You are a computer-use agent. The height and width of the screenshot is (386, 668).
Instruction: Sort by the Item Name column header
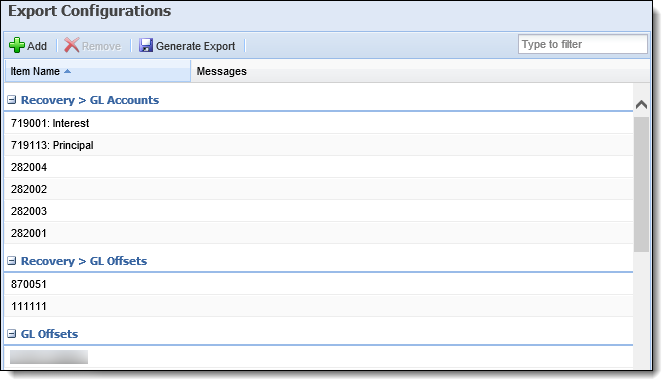[x=98, y=71]
